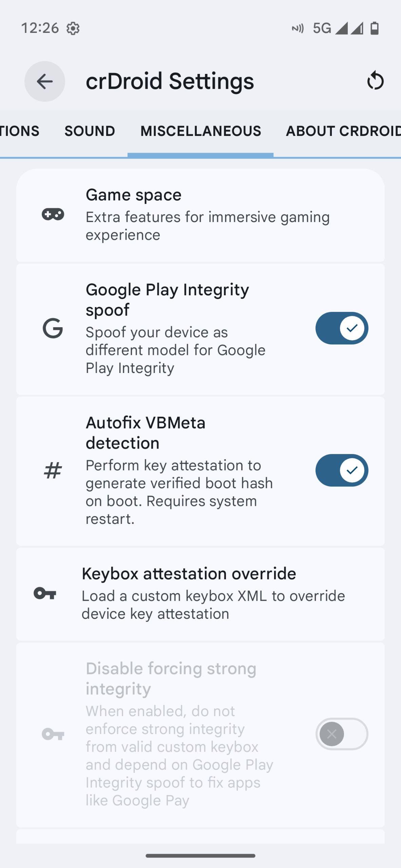401x868 pixels.
Task: Tap the Google G icon
Action: pos(53,328)
